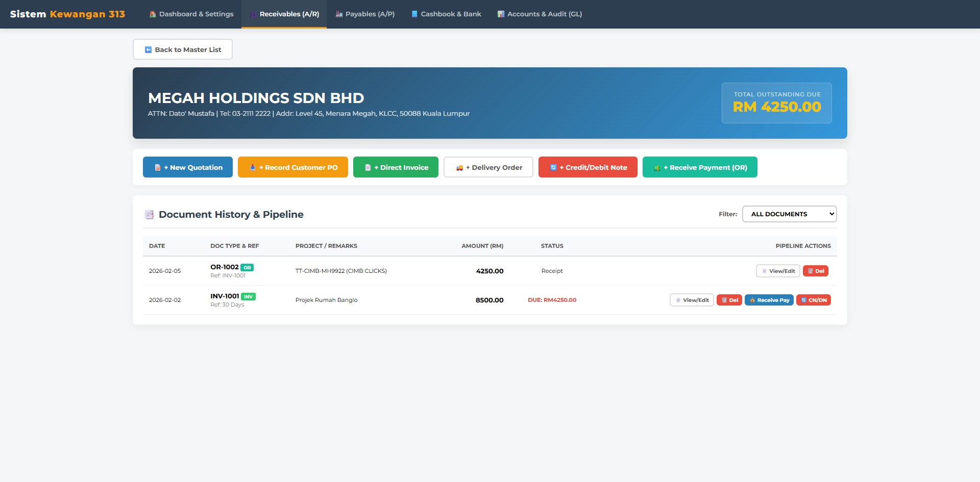View/Edit invoice INV-1001

pyautogui.click(x=692, y=300)
